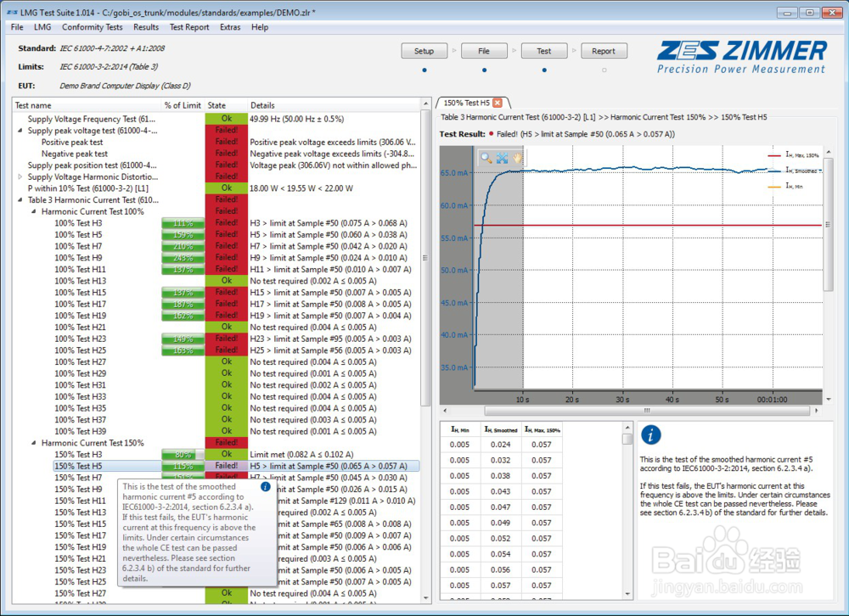
Task: Sort by % of Limit column header
Action: (183, 105)
